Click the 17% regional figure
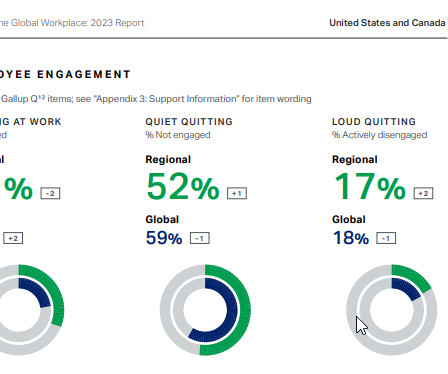 click(370, 187)
